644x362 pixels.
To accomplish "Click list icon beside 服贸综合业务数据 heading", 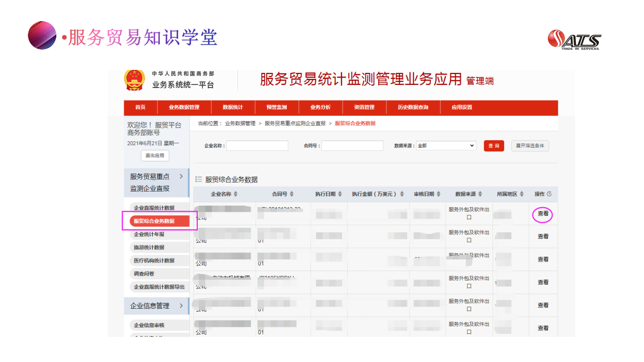I will (x=198, y=179).
